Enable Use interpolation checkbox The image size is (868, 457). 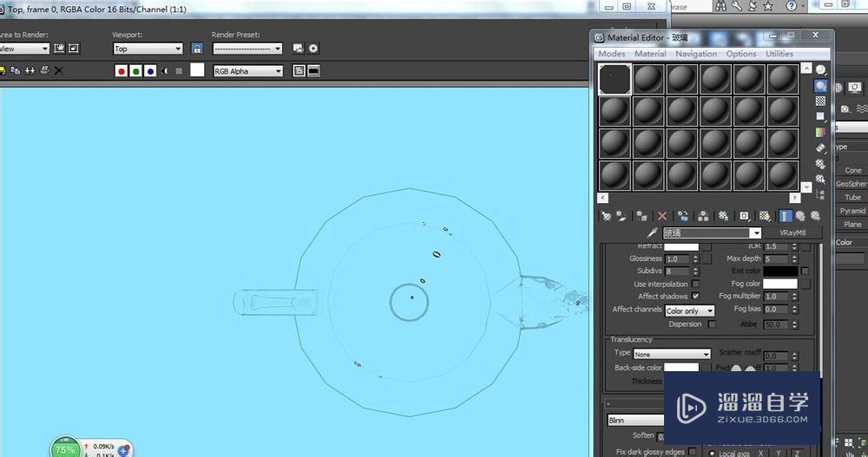pyautogui.click(x=695, y=284)
